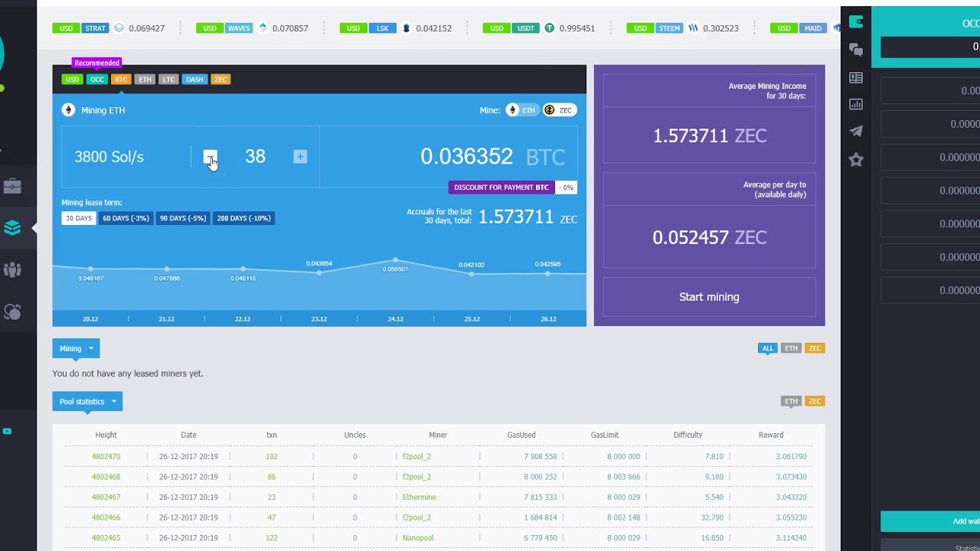Click the LSK coin icon in ticker
Viewport: 980px width, 551px height.
[406, 28]
